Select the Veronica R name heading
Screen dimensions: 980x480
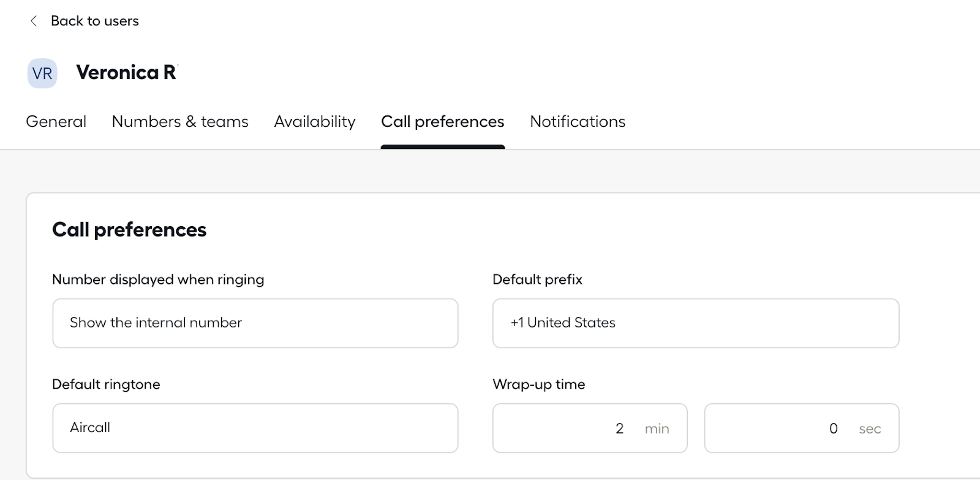click(126, 72)
